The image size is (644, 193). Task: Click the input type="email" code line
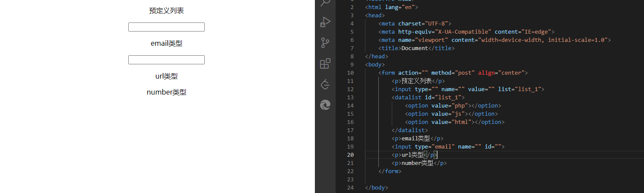448,147
